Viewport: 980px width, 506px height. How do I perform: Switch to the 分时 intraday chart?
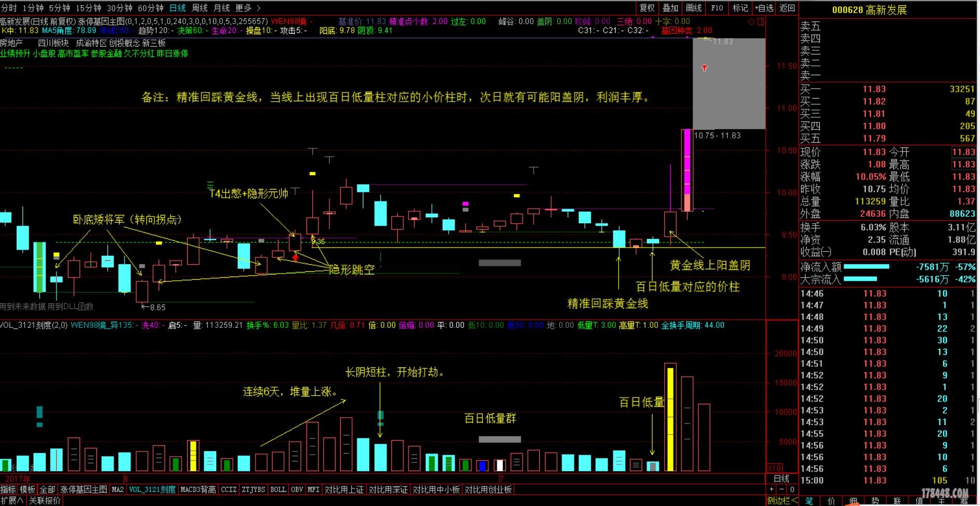pyautogui.click(x=9, y=8)
